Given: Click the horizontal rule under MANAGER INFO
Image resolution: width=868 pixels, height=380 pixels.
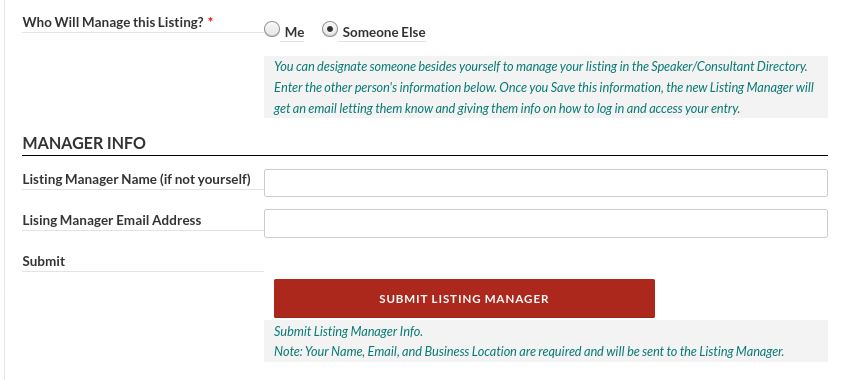Looking at the screenshot, I should [425, 156].
